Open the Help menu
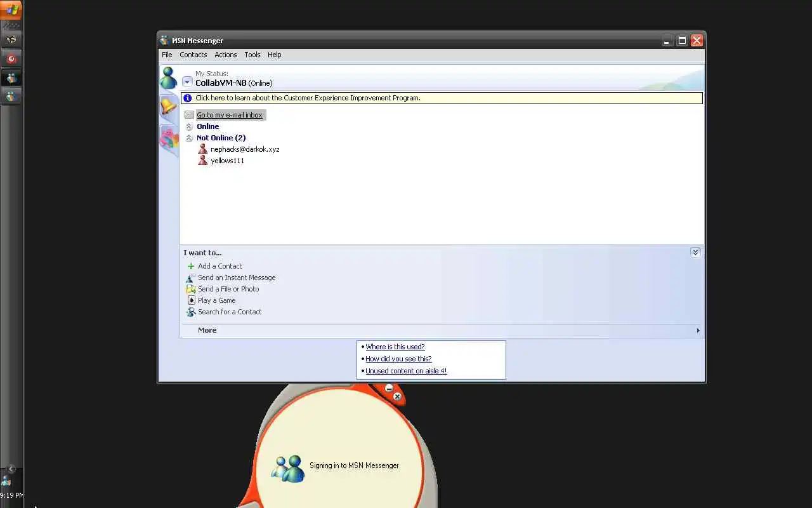This screenshot has height=508, width=812. click(x=274, y=55)
